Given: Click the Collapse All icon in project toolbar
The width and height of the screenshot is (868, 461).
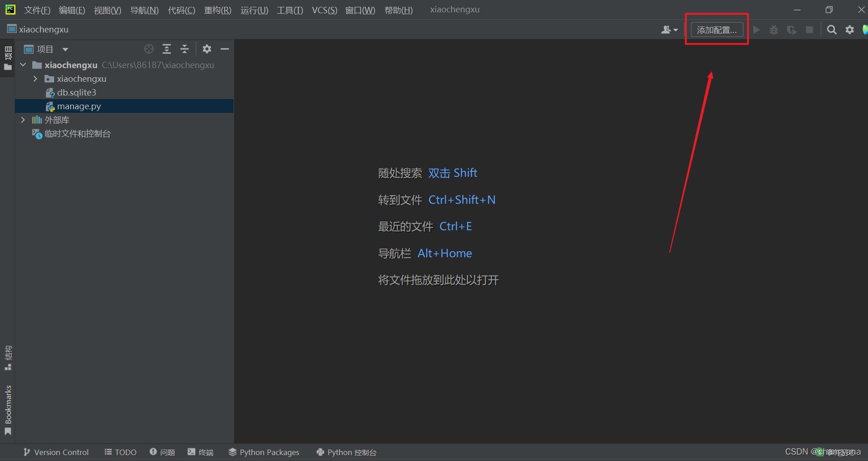Looking at the screenshot, I should pos(185,49).
